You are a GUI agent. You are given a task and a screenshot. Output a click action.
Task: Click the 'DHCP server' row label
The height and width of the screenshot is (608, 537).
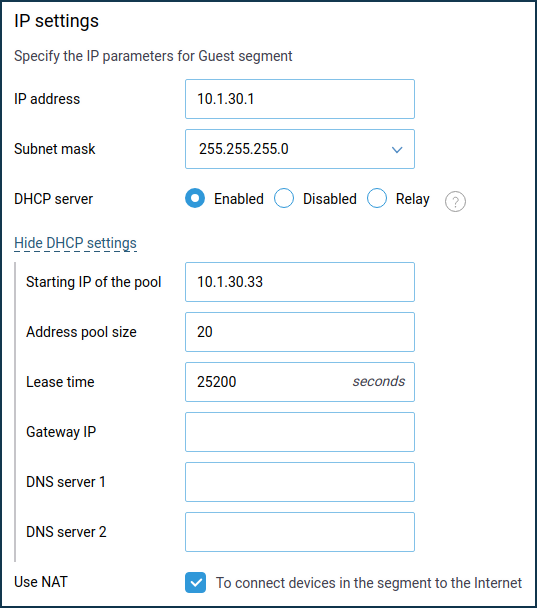tap(54, 199)
